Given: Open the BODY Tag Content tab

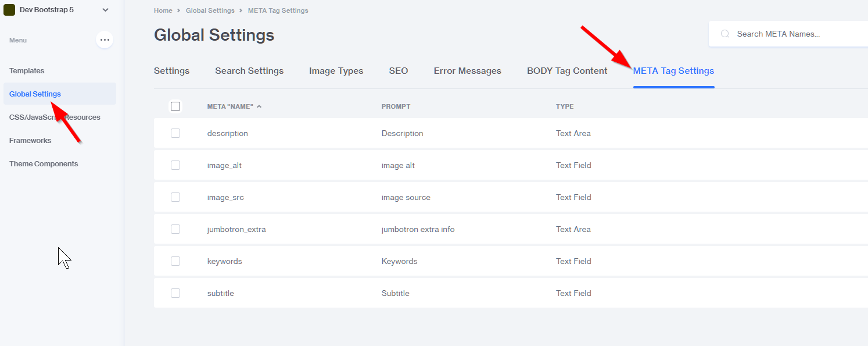Looking at the screenshot, I should pos(567,71).
